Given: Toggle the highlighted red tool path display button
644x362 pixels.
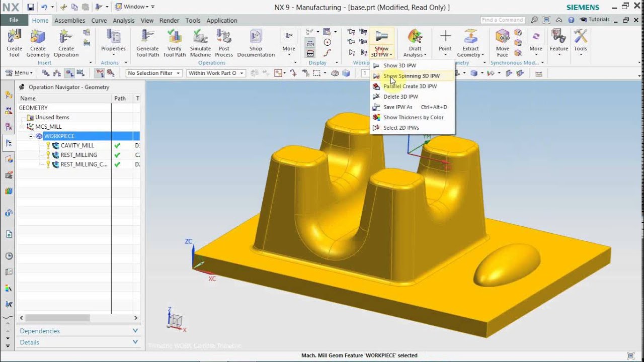Looking at the screenshot, I should pos(99,73).
